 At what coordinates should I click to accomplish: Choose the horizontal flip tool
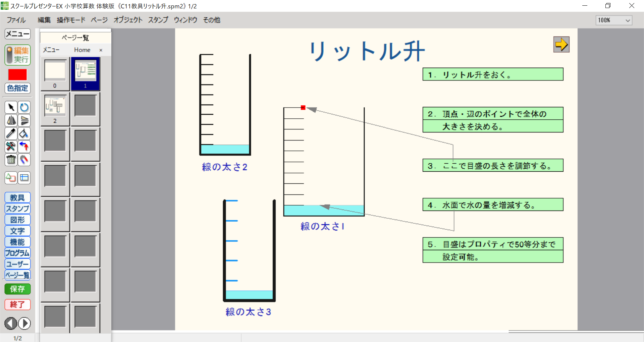tap(11, 120)
